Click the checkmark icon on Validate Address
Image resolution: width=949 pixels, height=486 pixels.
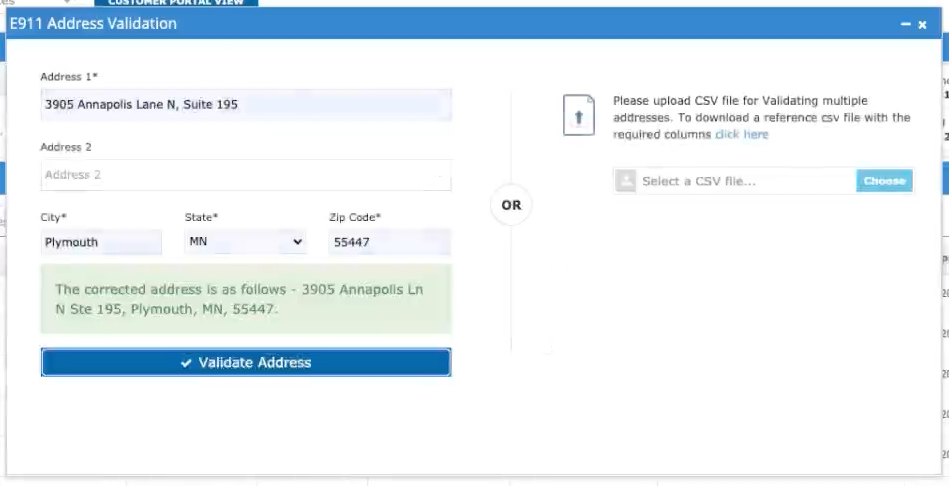(186, 363)
